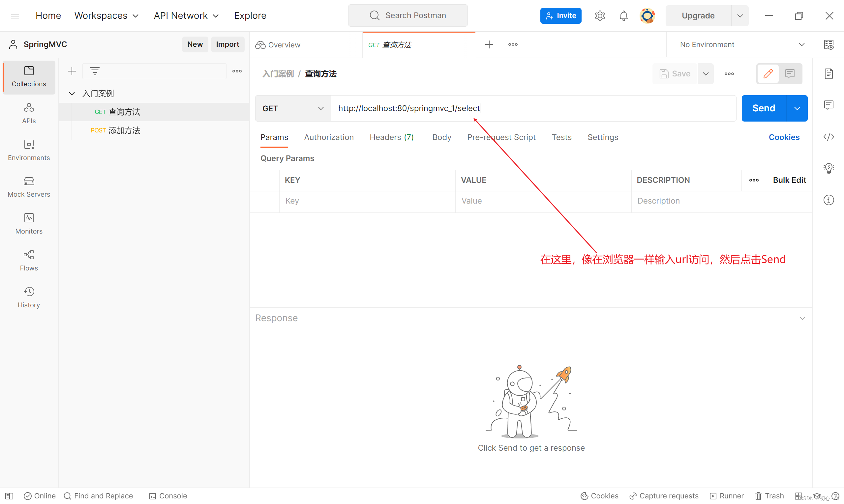
Task: Create new collection with plus icon
Action: tap(72, 71)
